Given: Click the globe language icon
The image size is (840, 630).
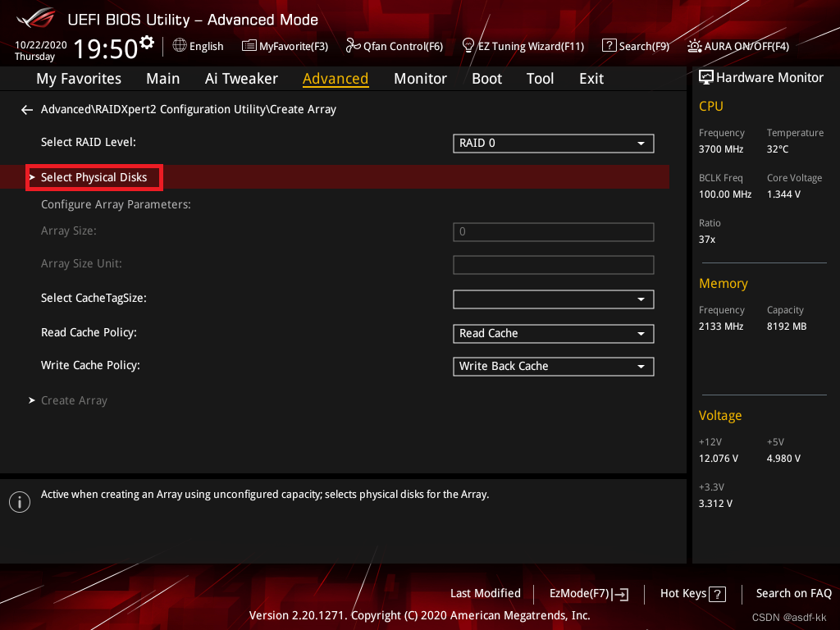Looking at the screenshot, I should pyautogui.click(x=180, y=46).
